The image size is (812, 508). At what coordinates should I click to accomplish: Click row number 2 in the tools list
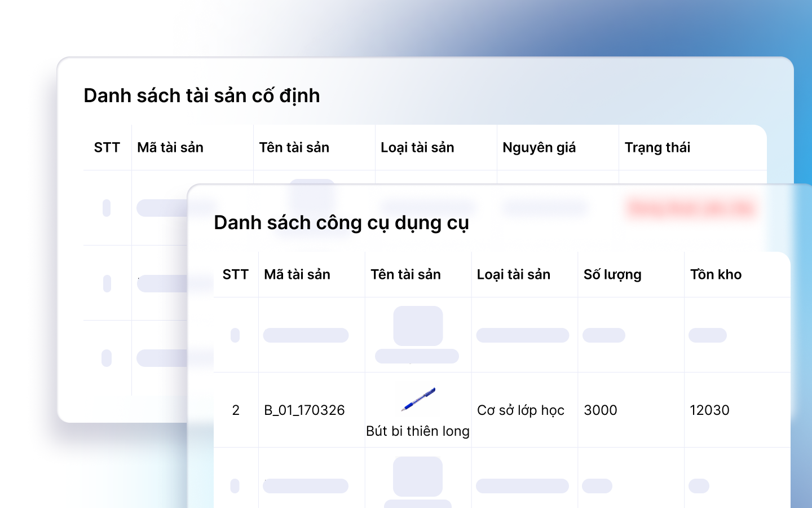coord(236,410)
